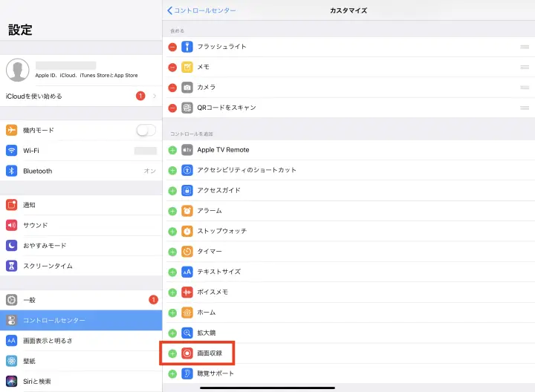Open 画面表示と明るさ settings
Screen dimensions: 535x392
tap(81, 341)
